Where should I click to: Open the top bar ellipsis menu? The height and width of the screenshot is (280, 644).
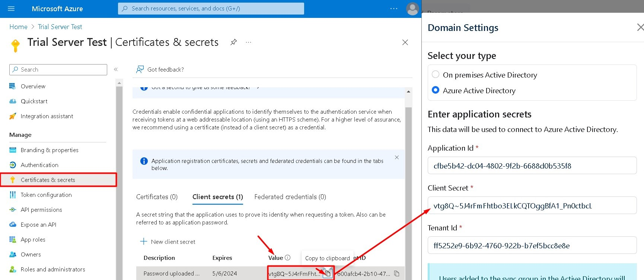(393, 9)
